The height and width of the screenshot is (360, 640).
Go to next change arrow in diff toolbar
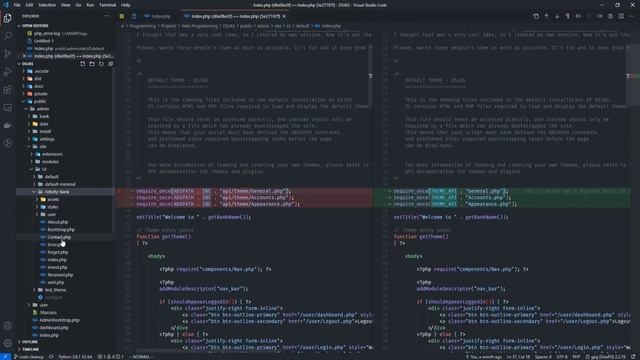(x=557, y=16)
